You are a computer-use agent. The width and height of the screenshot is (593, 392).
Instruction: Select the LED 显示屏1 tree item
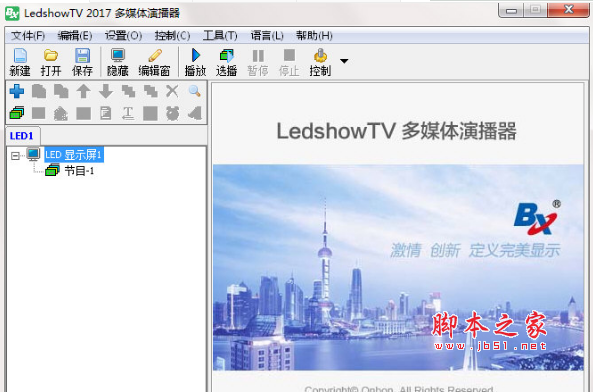click(x=73, y=155)
